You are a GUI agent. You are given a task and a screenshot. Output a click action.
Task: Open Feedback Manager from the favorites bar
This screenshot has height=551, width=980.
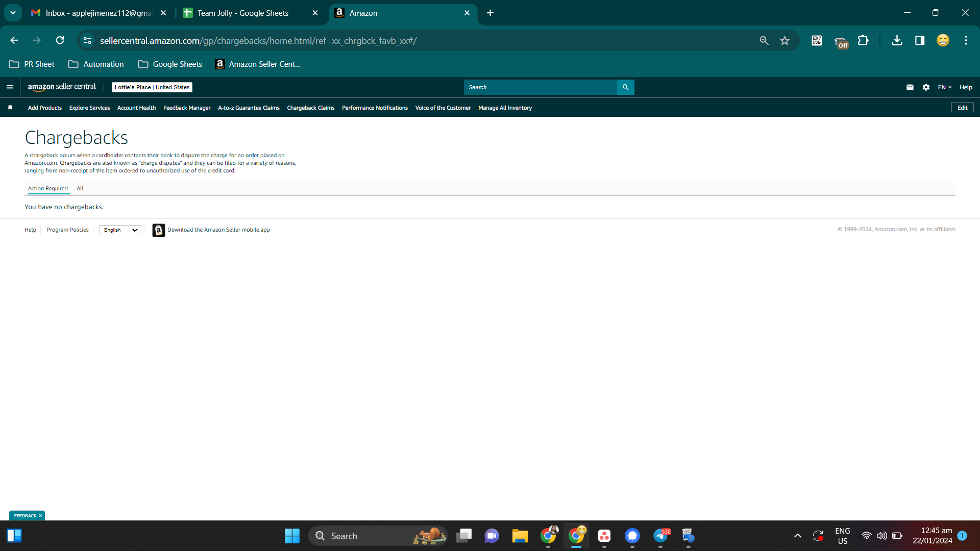tap(187, 108)
